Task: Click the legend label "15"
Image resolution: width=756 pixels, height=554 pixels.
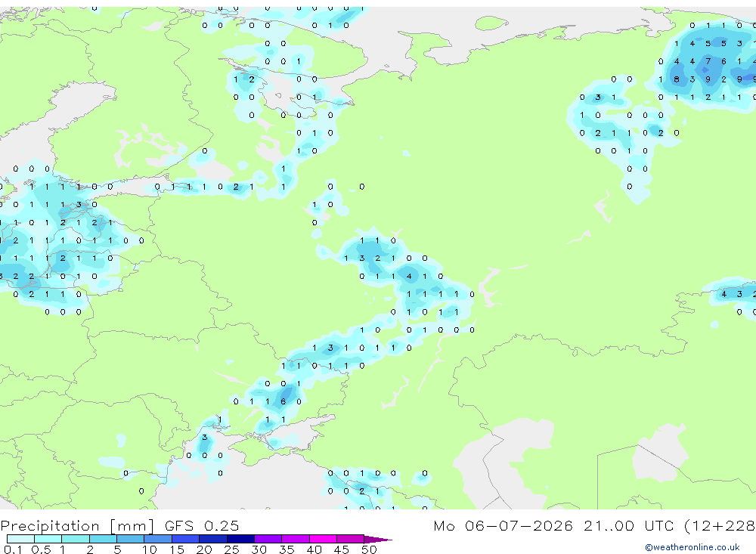Action: (x=176, y=549)
